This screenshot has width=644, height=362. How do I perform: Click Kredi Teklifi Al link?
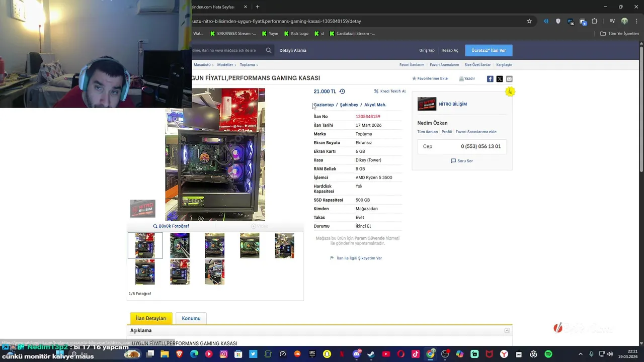[x=390, y=92]
